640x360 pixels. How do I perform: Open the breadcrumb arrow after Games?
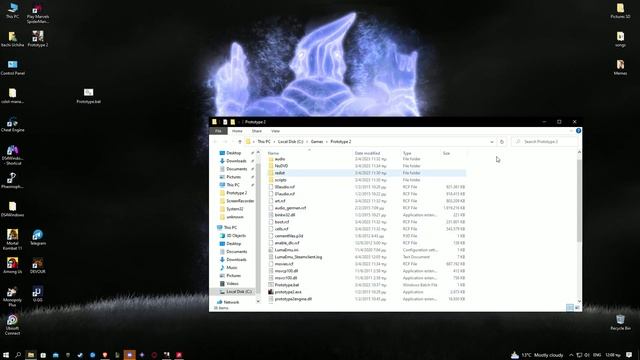[327, 142]
